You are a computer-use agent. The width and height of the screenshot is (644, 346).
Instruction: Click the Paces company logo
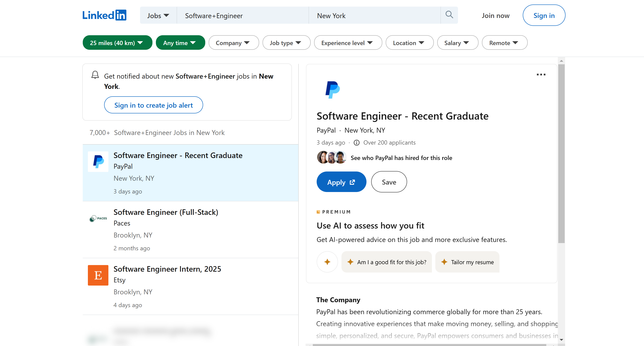(x=98, y=218)
